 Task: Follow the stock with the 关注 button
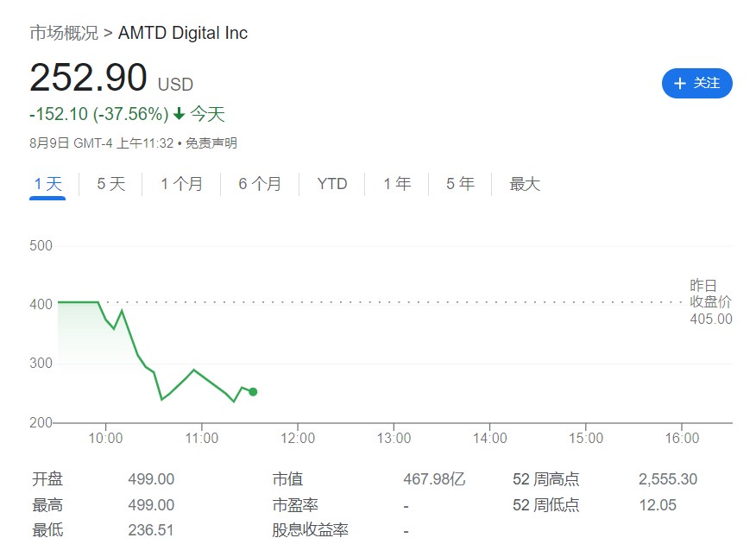(697, 83)
